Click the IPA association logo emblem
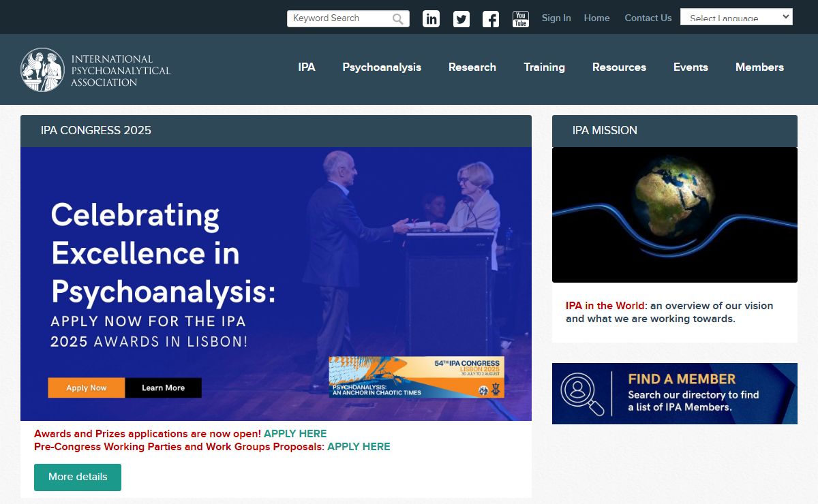This screenshot has width=818, height=504. click(42, 69)
